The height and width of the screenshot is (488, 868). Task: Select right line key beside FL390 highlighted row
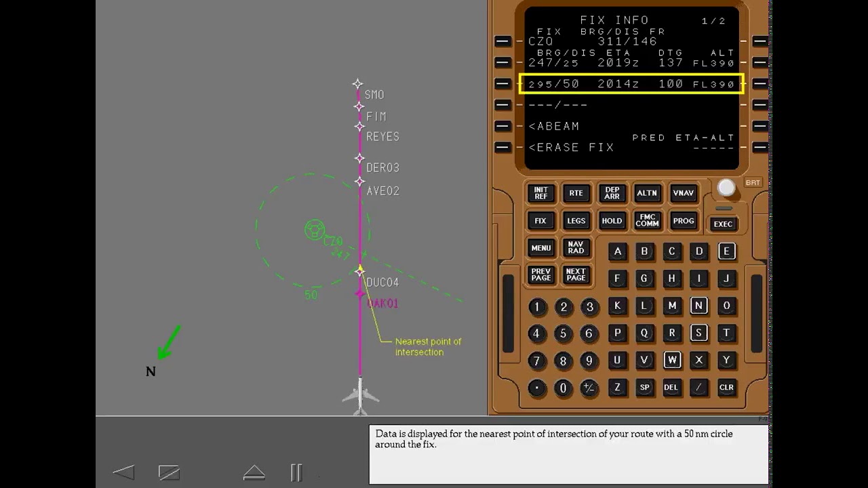(759, 83)
